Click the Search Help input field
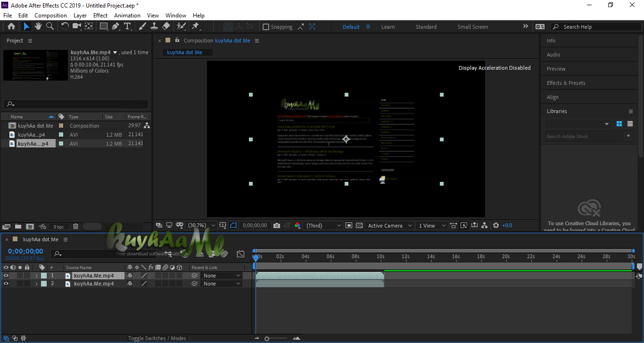 [x=595, y=27]
